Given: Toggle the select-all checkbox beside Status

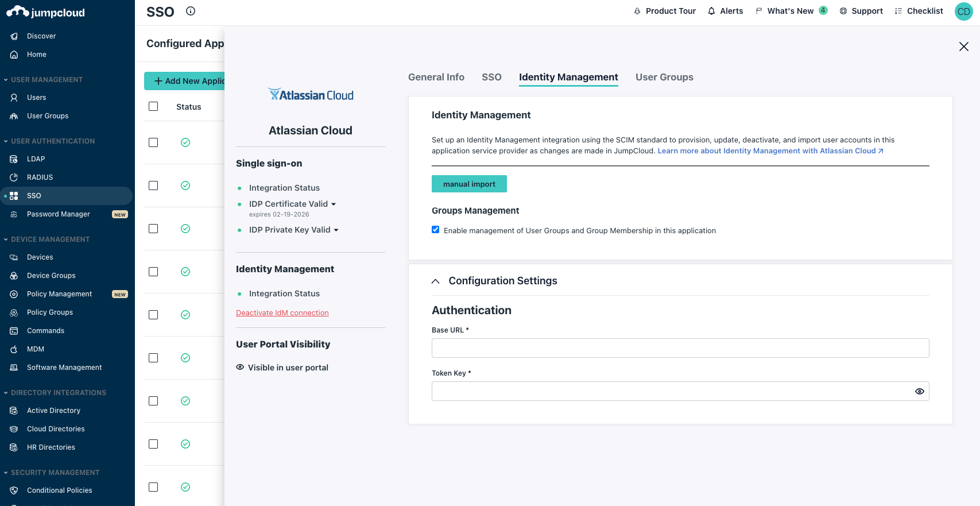Looking at the screenshot, I should [153, 106].
